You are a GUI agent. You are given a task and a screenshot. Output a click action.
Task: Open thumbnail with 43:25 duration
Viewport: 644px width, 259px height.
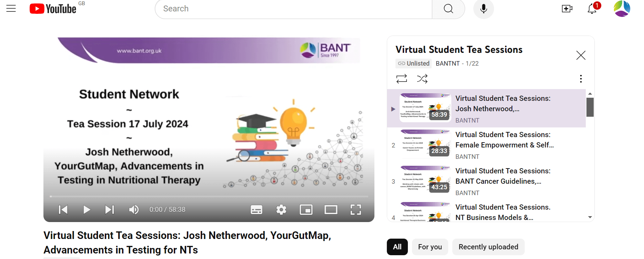(425, 180)
